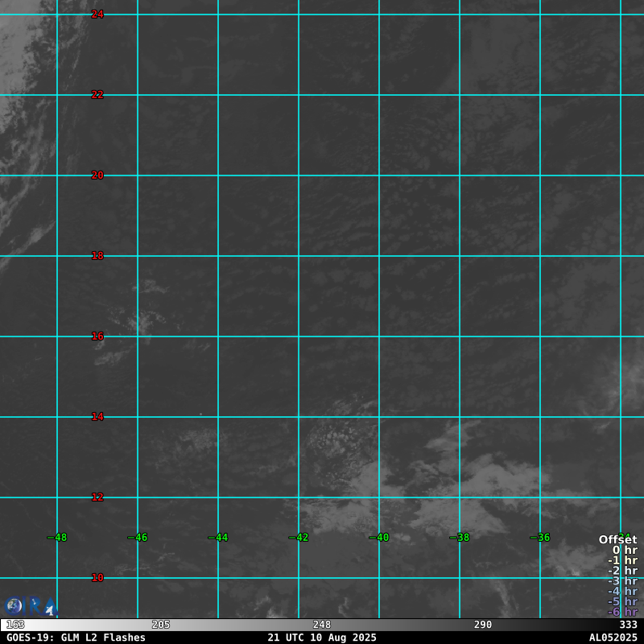This screenshot has width=644, height=644.
Task: Click the colorbar value 205
Action: (x=161, y=625)
